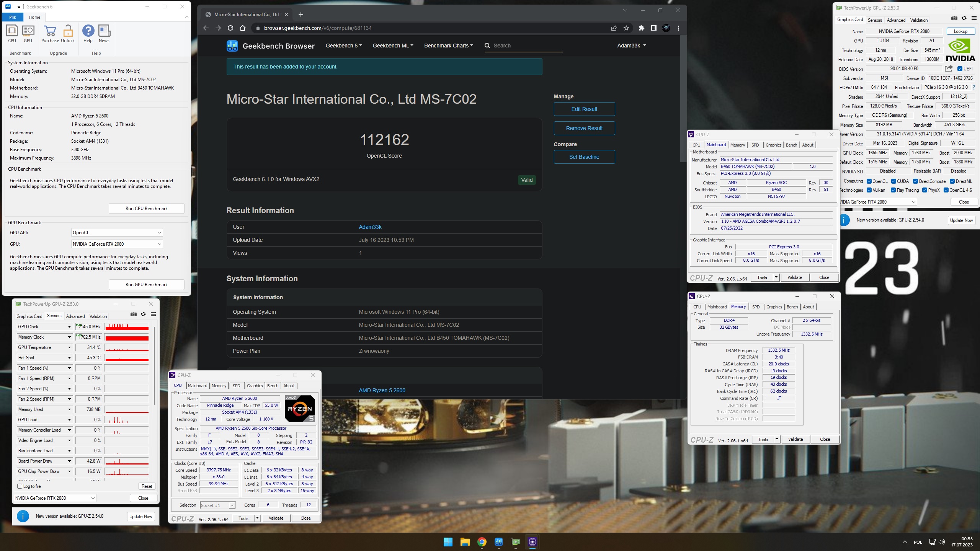Open the hamburger menu in GPU-Z sensors window
980x551 pixels.
click(x=153, y=314)
